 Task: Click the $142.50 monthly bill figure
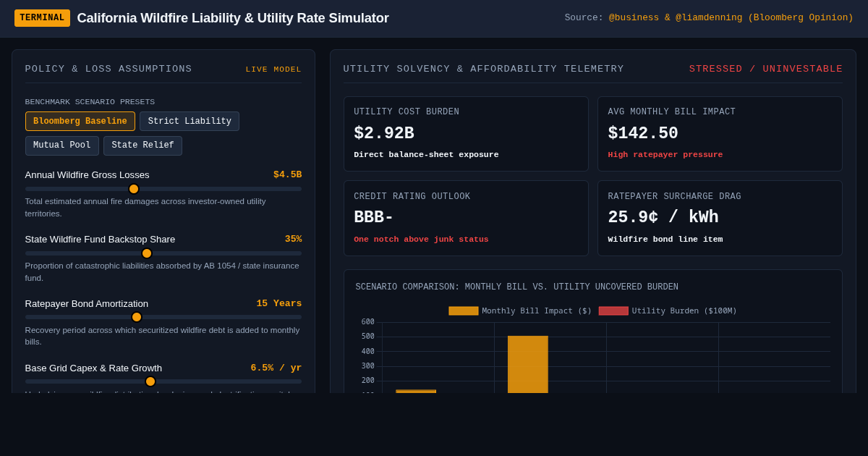[x=643, y=134]
